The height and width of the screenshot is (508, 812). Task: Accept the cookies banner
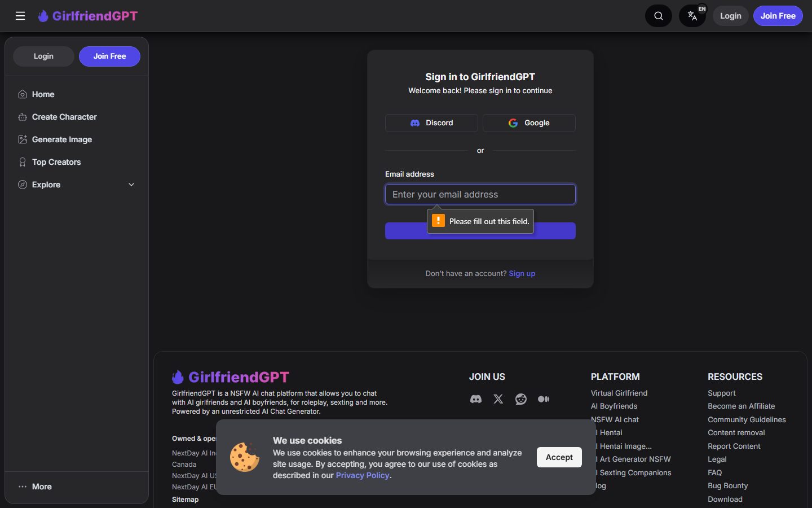point(559,457)
